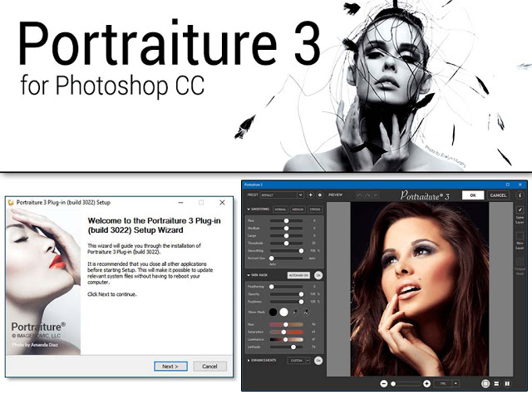Click the Fuzziness slider handle
Image resolution: width=532 pixels, height=399 pixels.
point(301,302)
